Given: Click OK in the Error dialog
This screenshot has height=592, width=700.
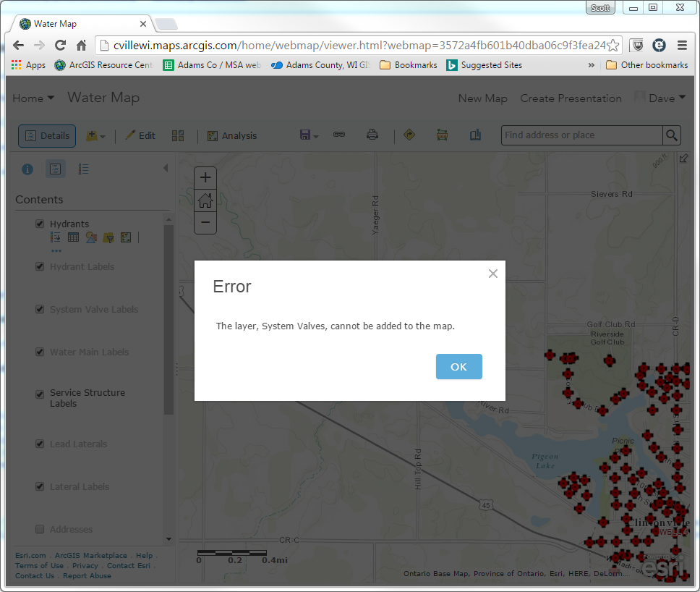Looking at the screenshot, I should pyautogui.click(x=459, y=366).
